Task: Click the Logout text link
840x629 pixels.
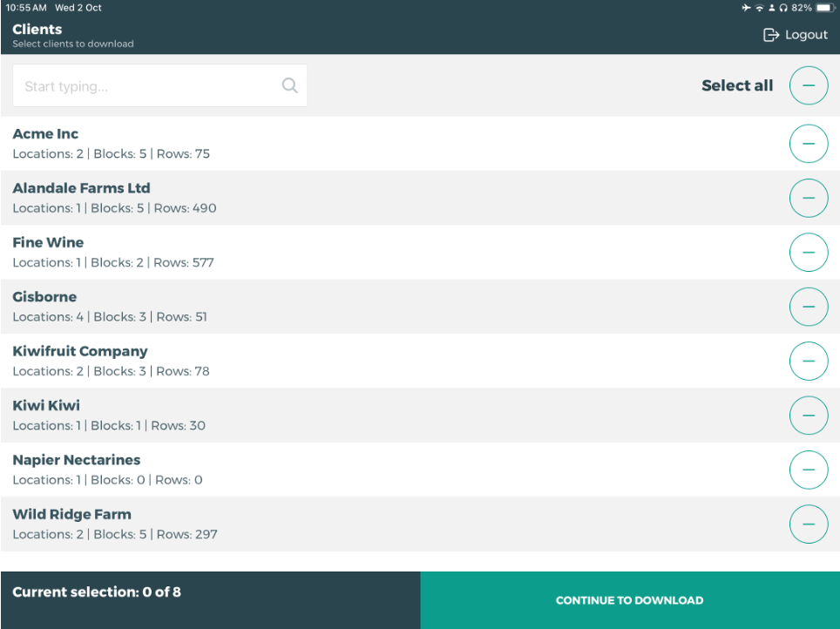Action: coord(806,35)
